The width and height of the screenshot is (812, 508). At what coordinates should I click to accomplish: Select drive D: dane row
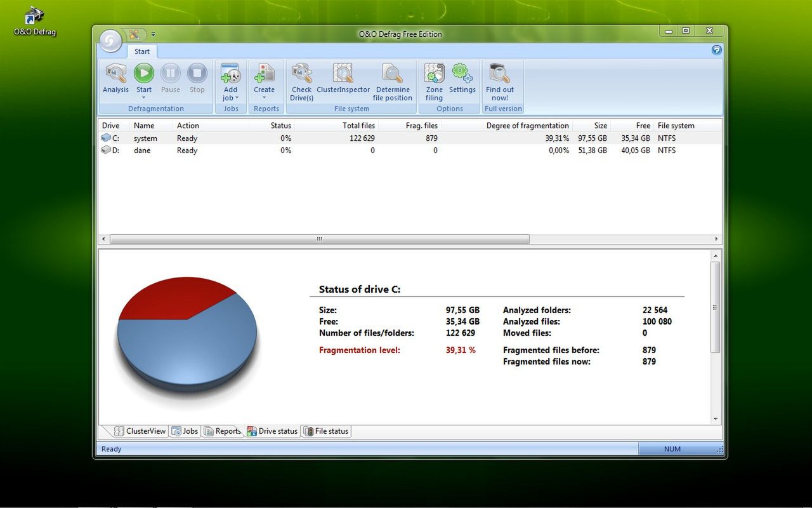point(410,150)
